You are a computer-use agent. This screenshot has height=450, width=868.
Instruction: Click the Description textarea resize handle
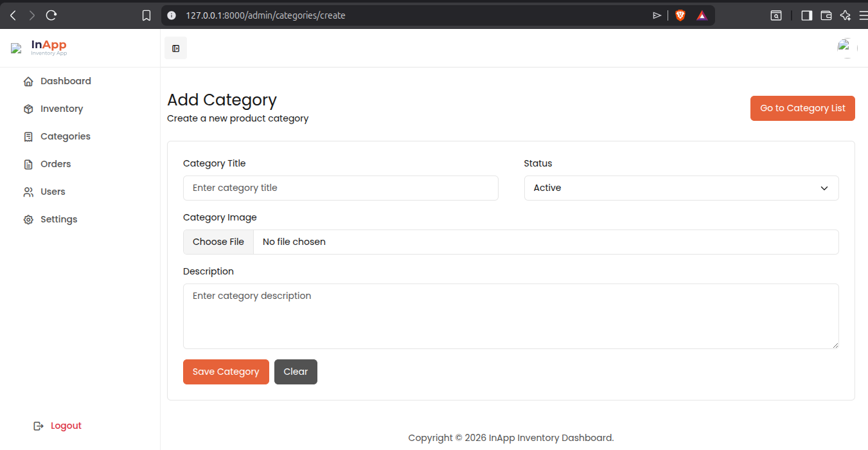835,345
